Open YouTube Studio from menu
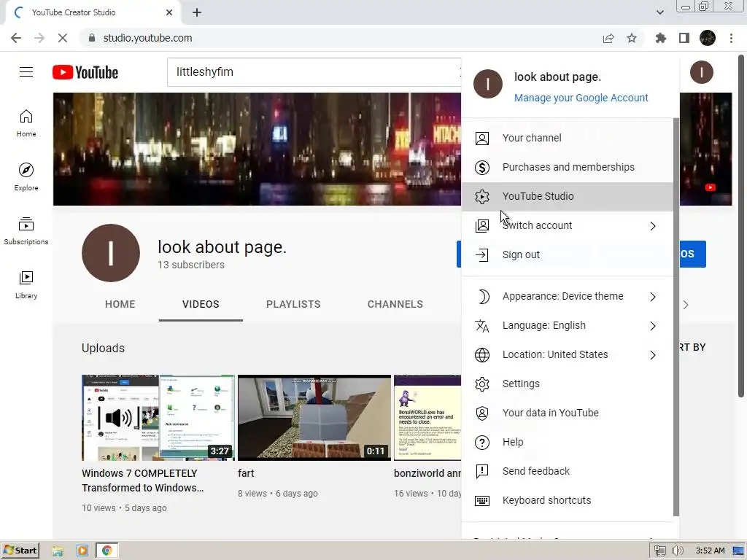The width and height of the screenshot is (747, 560). point(567,196)
